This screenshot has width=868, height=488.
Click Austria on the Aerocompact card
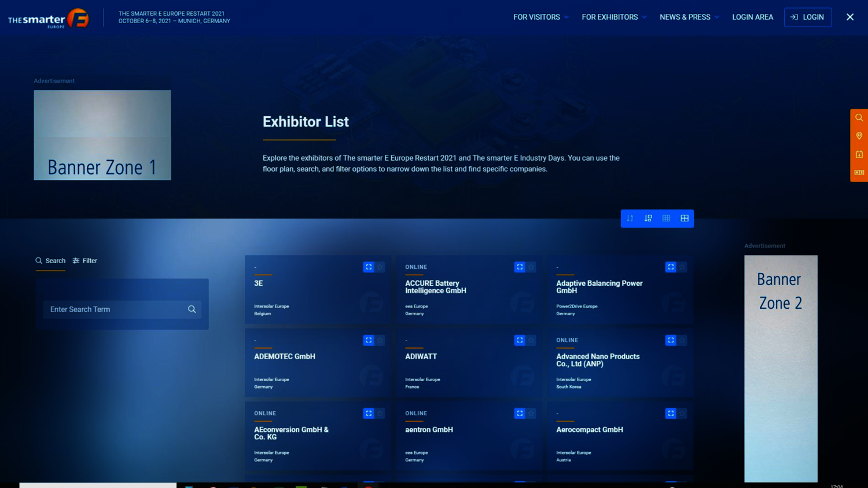tap(564, 460)
